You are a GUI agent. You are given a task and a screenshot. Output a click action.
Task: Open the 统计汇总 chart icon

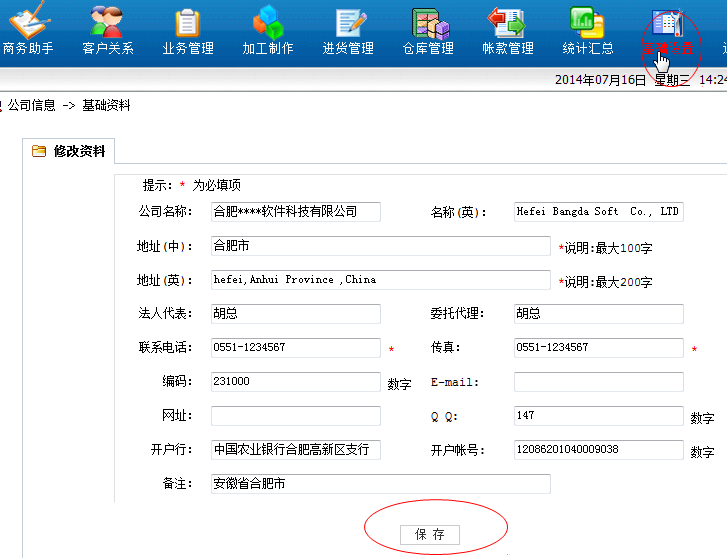pyautogui.click(x=587, y=22)
